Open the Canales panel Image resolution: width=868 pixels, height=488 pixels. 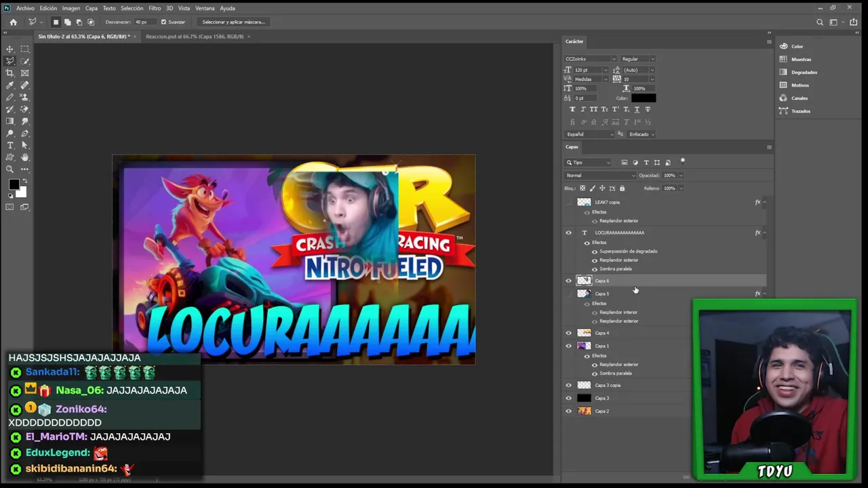pos(800,98)
